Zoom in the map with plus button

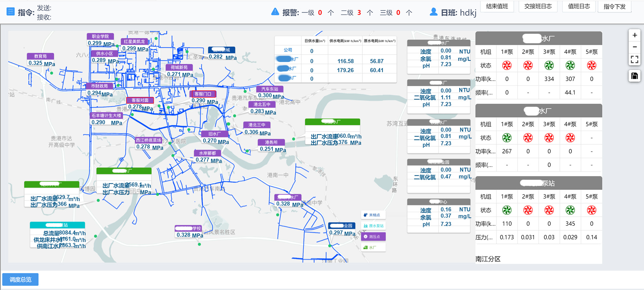click(x=634, y=35)
